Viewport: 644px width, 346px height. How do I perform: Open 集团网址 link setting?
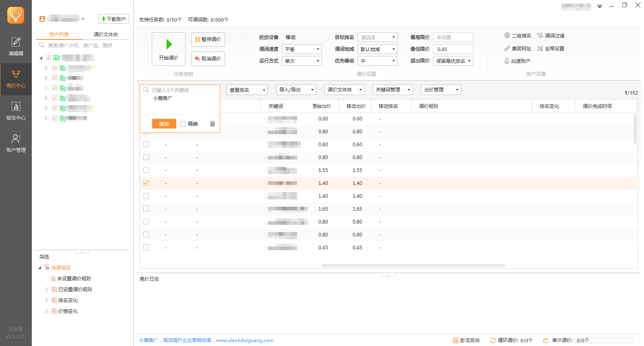pos(517,49)
